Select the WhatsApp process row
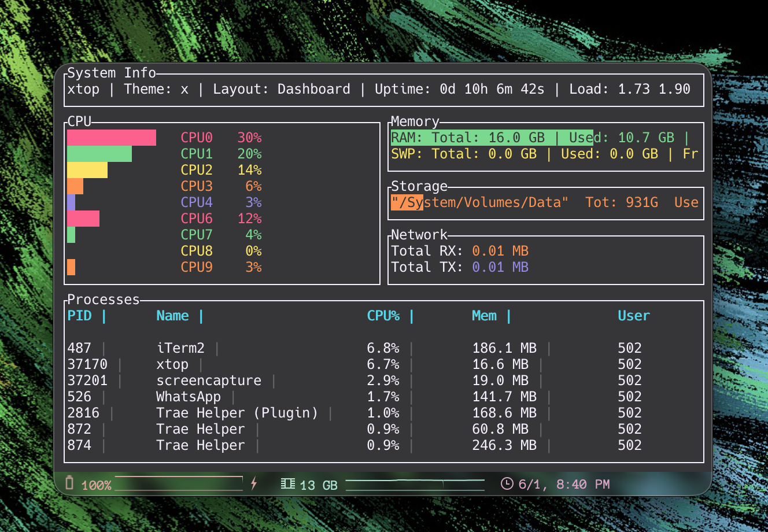Image resolution: width=768 pixels, height=532 pixels. [189, 397]
